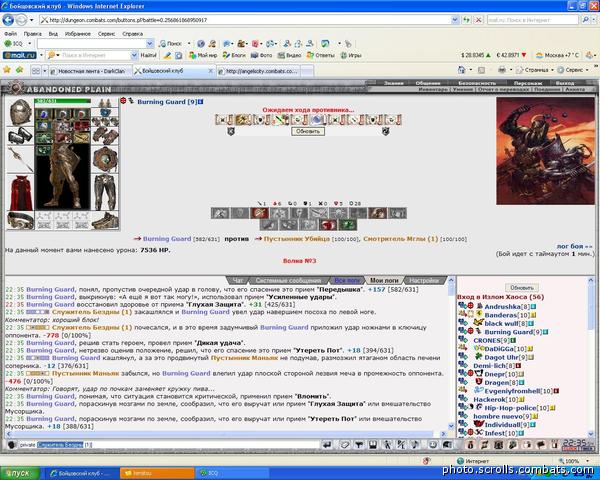Click the helmet equipment slot icon
Screen dimensions: 600x480
click(20, 112)
